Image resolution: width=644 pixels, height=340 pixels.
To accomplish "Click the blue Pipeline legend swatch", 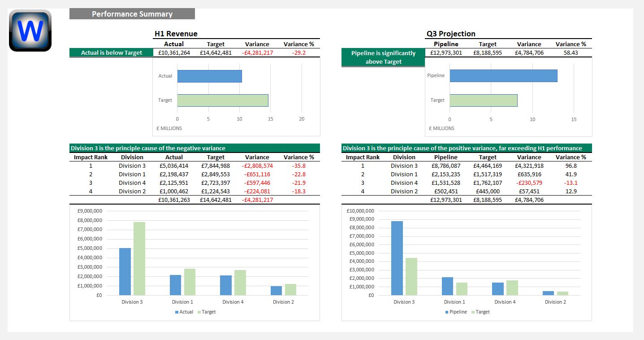I will click(447, 312).
